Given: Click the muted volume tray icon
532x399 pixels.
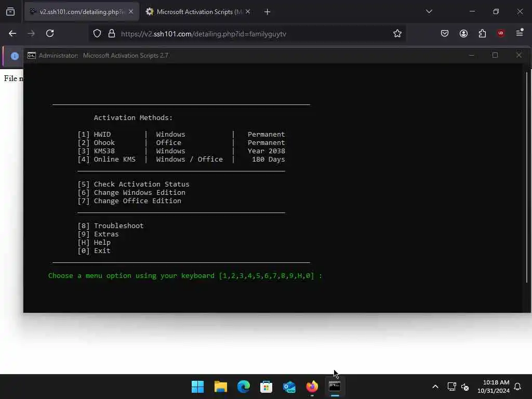Looking at the screenshot, I should (465, 387).
